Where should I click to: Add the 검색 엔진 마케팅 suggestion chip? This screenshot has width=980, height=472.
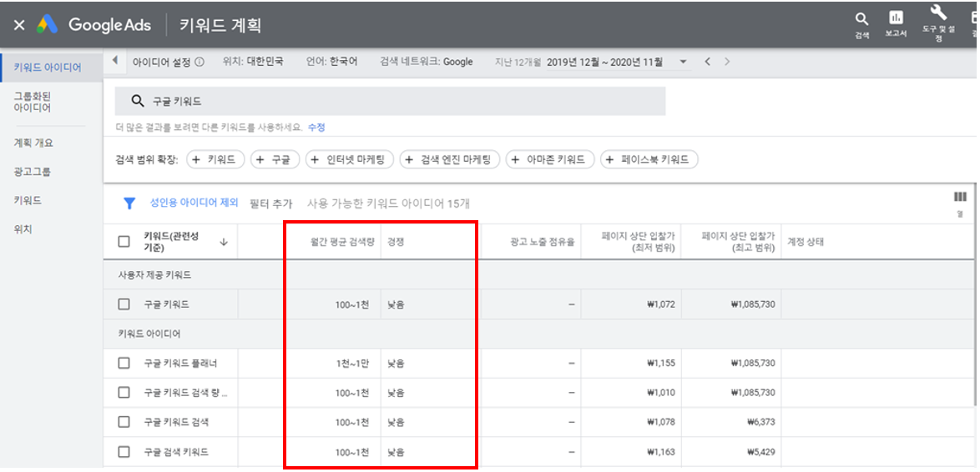point(449,160)
